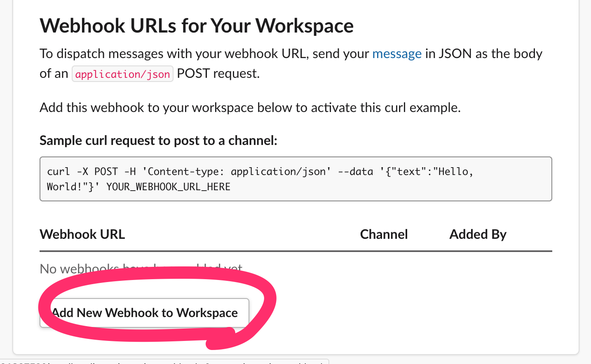This screenshot has width=591, height=364.
Task: Select the Webhook URL column header
Action: point(82,234)
